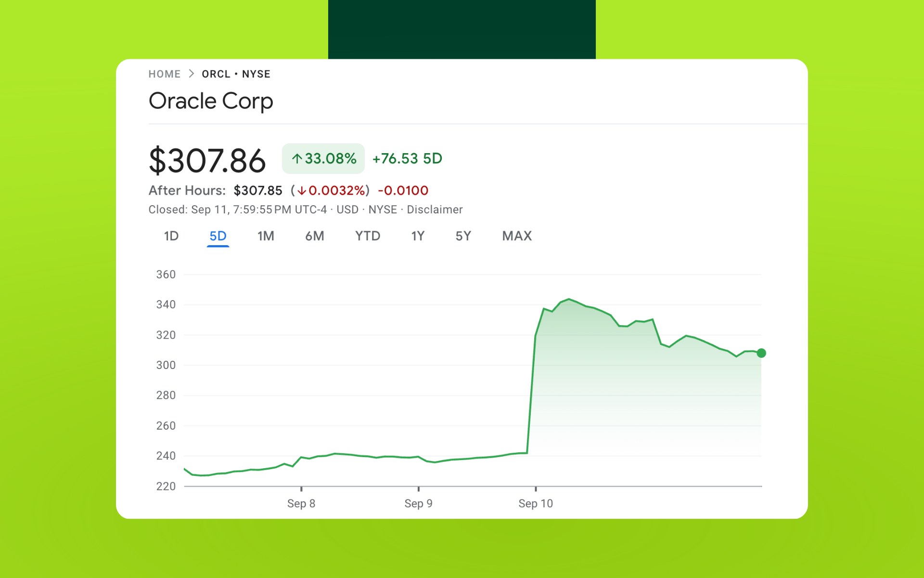The height and width of the screenshot is (578, 924).
Task: Show the 1Y chart range
Action: (x=418, y=236)
